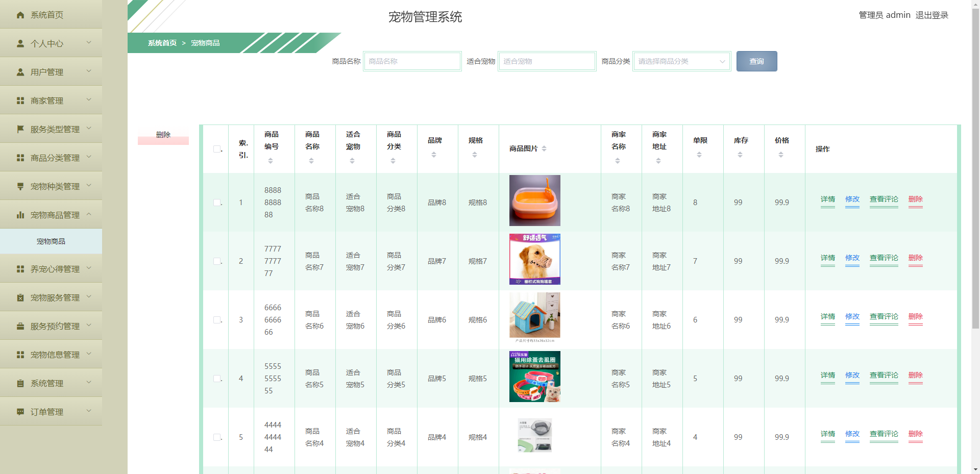Select the flag icon for 服务类型管理

coord(20,129)
